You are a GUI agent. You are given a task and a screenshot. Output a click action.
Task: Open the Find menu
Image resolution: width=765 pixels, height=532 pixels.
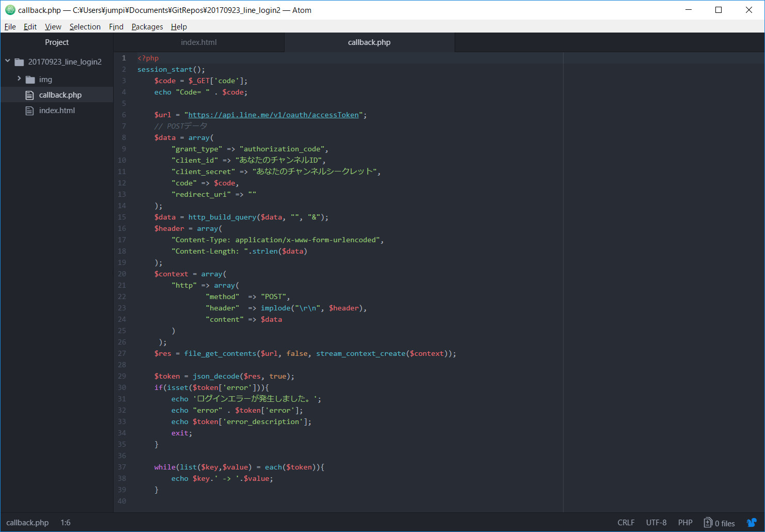coord(116,27)
